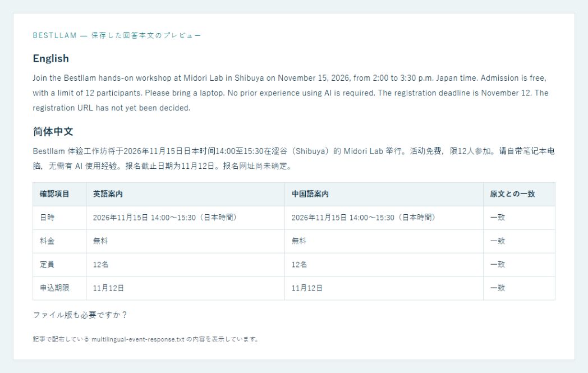Viewport: 588px width, 373px height.
Task: Click the ファイル版も必要ですか？ question text
Action: pyautogui.click(x=80, y=315)
